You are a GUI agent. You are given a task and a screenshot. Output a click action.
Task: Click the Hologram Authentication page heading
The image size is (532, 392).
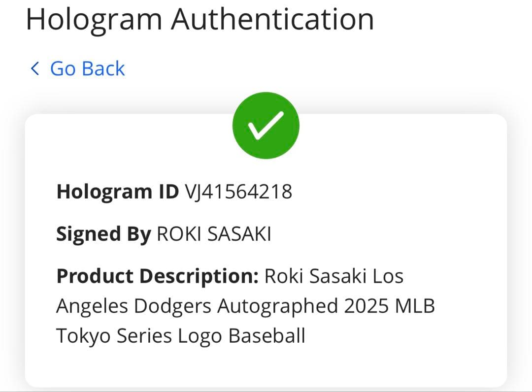pyautogui.click(x=199, y=20)
